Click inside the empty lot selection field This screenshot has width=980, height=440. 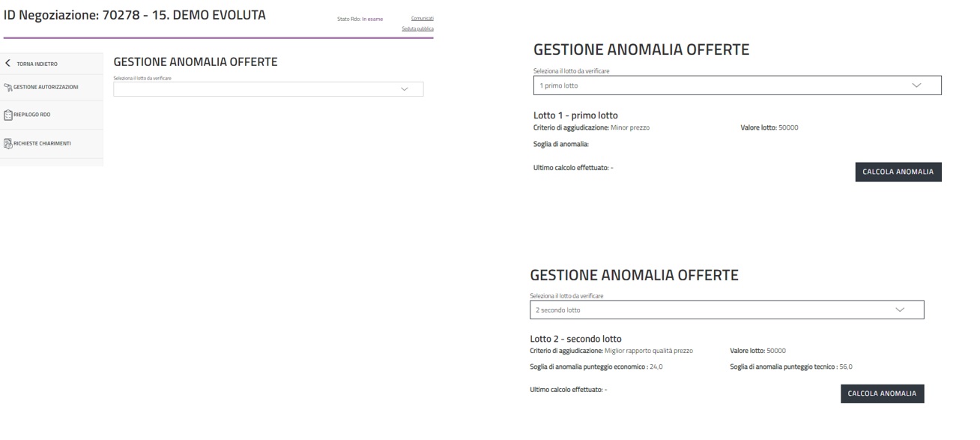point(255,89)
